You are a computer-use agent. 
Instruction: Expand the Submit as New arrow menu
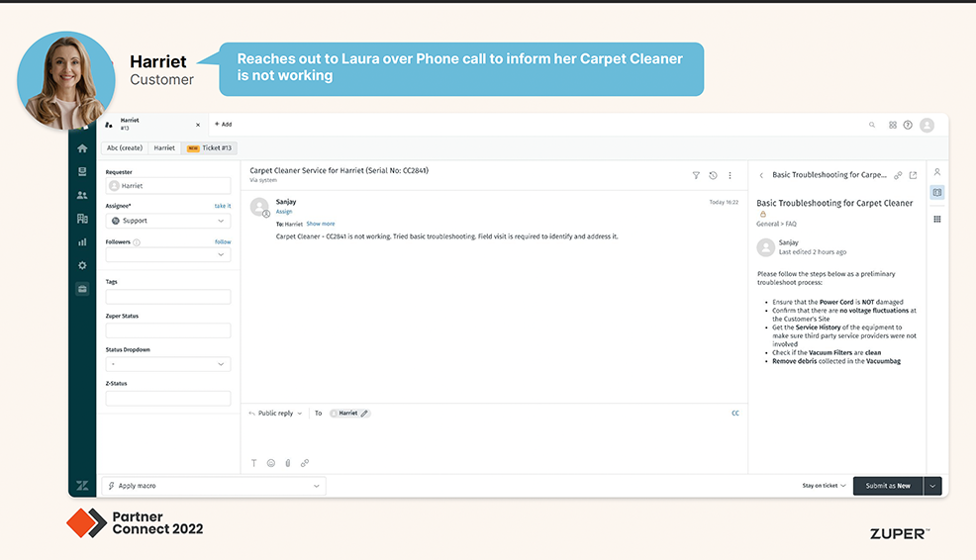tap(931, 486)
